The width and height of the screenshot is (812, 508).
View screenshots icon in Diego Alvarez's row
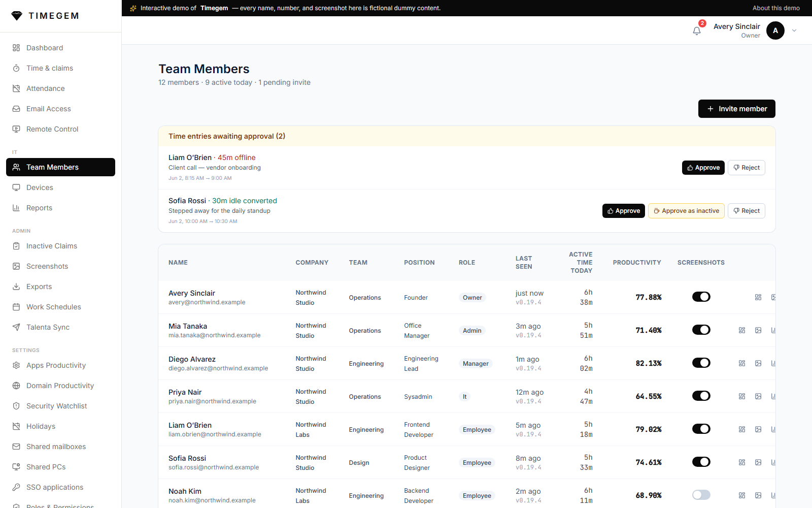click(758, 363)
